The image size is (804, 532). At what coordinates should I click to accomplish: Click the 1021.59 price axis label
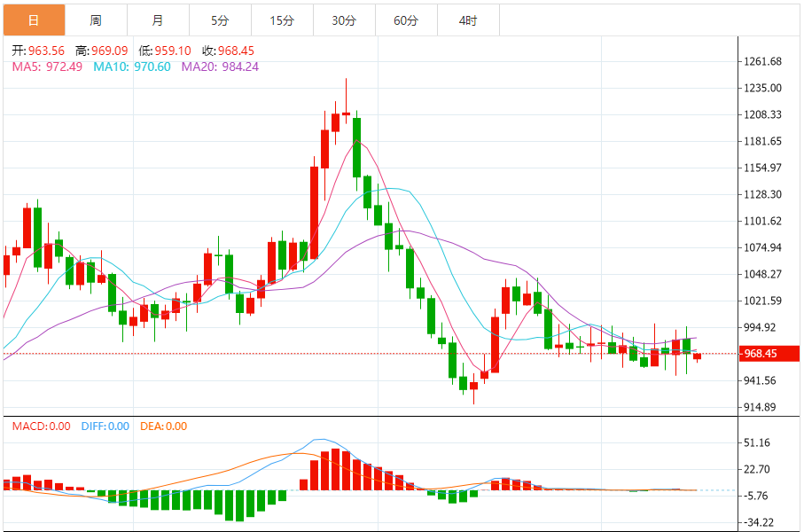pos(762,301)
